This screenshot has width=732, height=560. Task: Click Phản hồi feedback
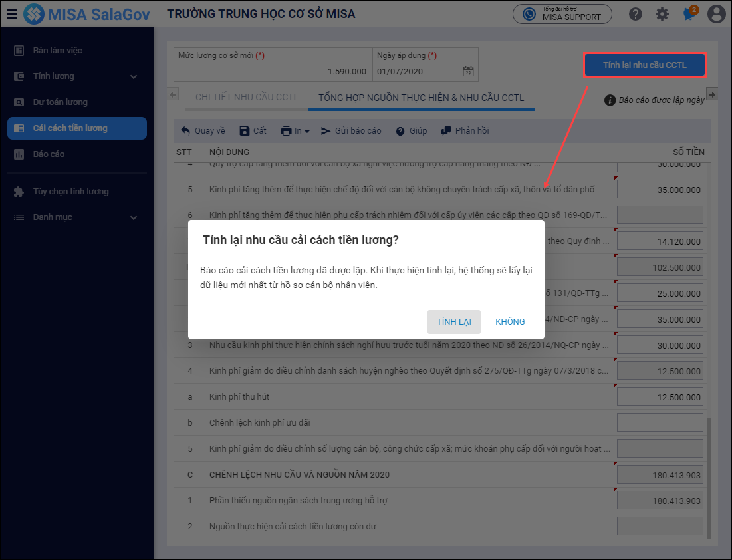465,131
